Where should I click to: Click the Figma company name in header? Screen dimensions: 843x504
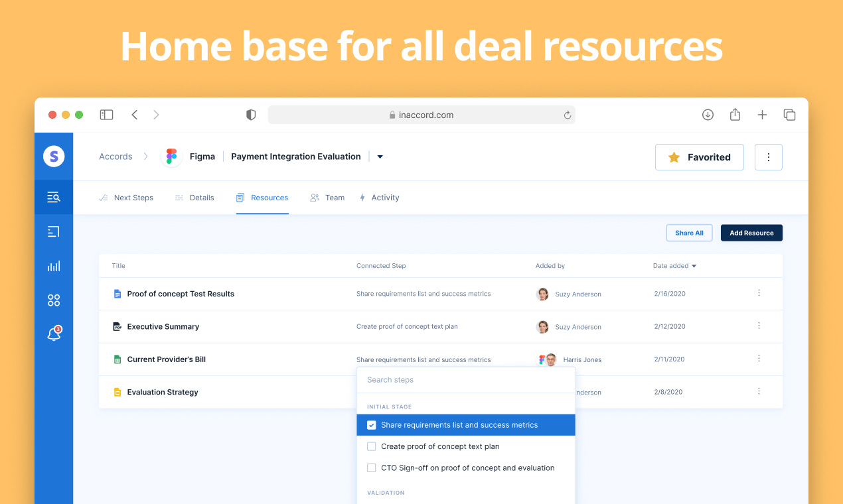(x=202, y=157)
